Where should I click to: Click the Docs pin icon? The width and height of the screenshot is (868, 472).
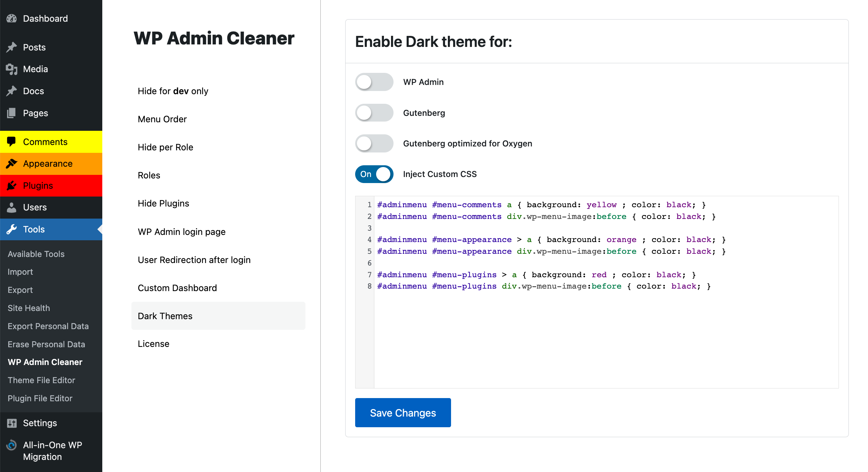pyautogui.click(x=12, y=91)
